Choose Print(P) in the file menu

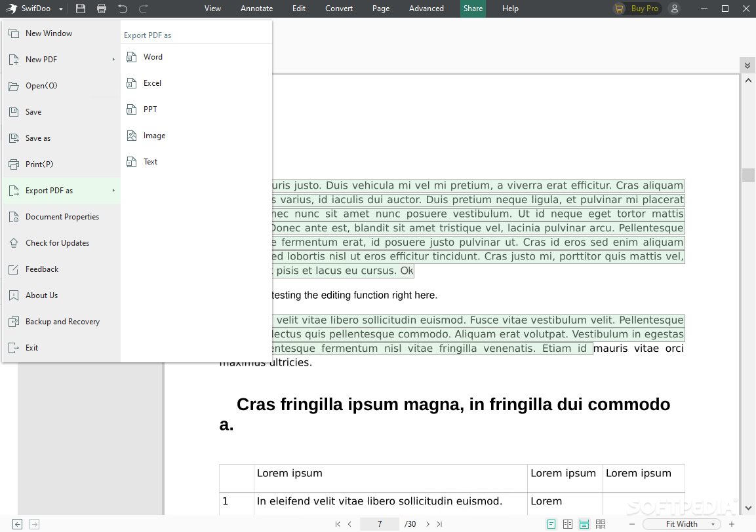coord(61,164)
